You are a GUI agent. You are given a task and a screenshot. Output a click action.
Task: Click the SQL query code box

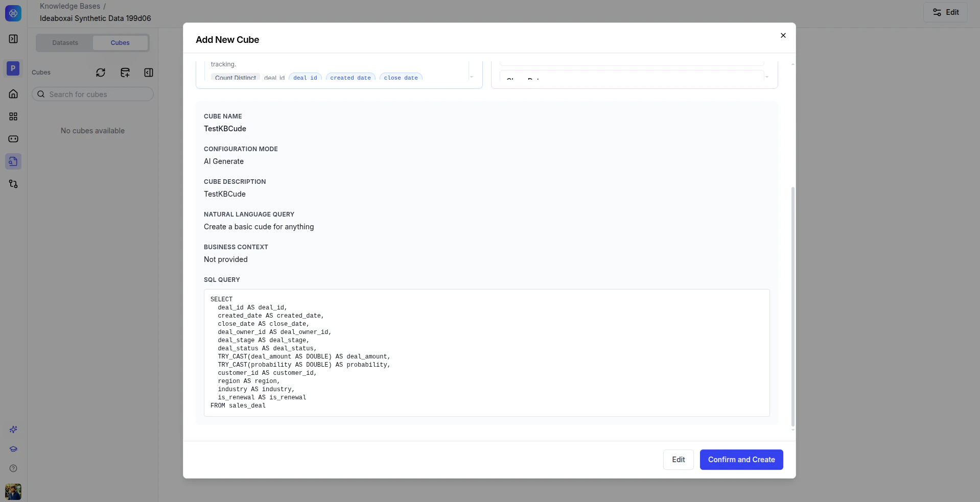tap(486, 352)
